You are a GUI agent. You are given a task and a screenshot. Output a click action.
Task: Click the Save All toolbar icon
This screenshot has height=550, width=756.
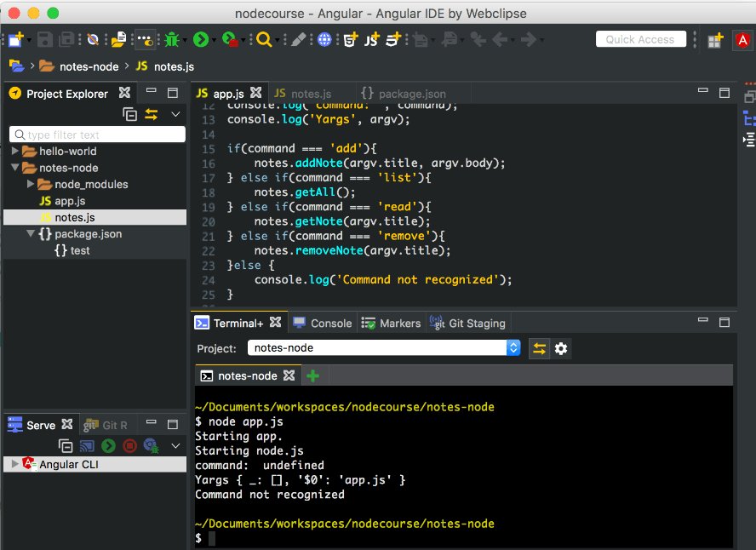(x=66, y=39)
